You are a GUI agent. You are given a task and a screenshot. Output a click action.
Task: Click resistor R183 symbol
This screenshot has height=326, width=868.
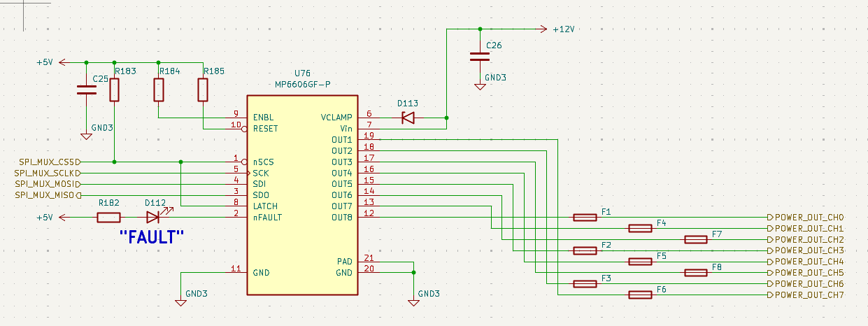click(x=114, y=90)
